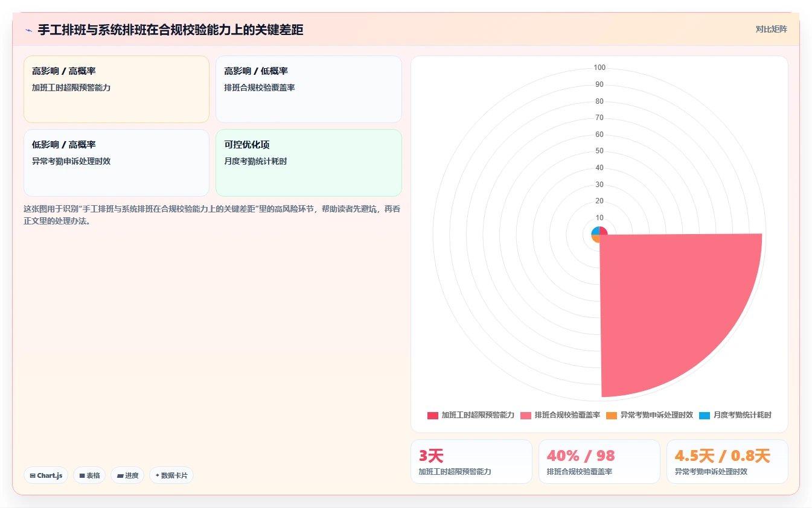Click the 40% / 98 stat card
The height and width of the screenshot is (508, 812).
tap(599, 462)
